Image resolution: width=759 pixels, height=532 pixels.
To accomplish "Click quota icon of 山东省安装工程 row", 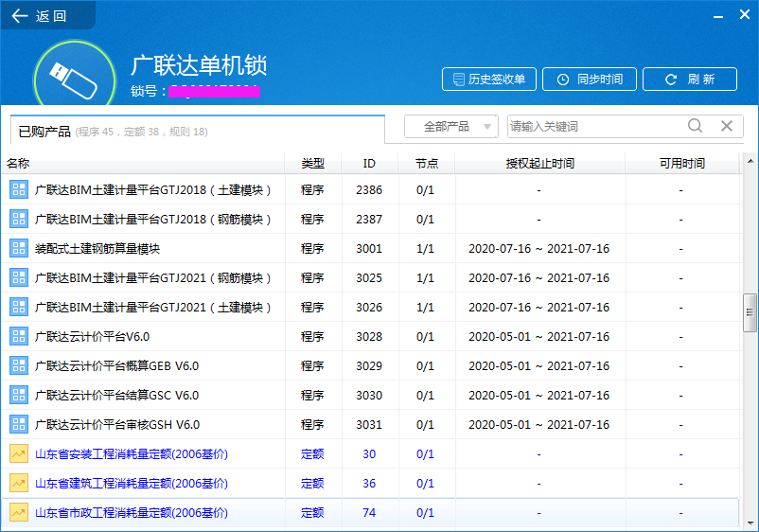I will coord(19,454).
